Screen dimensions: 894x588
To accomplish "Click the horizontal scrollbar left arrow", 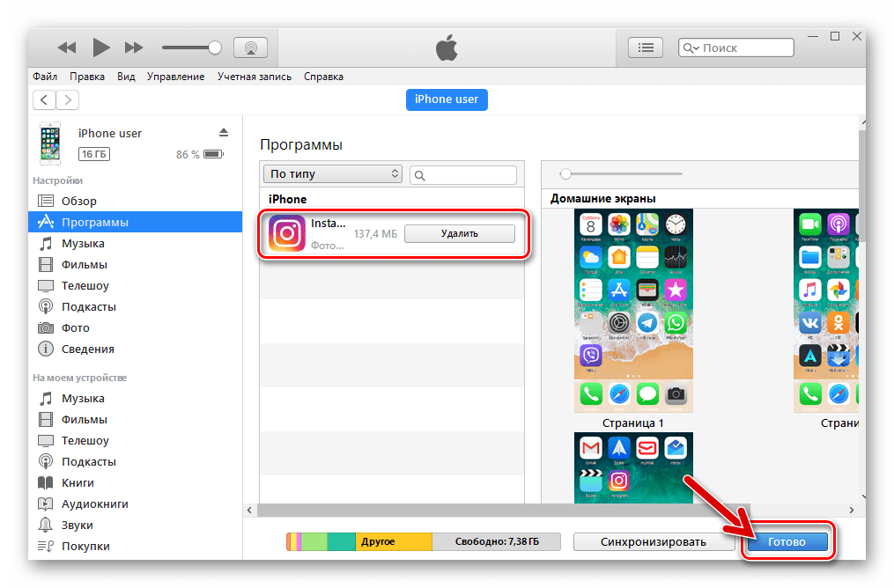I will [x=249, y=510].
